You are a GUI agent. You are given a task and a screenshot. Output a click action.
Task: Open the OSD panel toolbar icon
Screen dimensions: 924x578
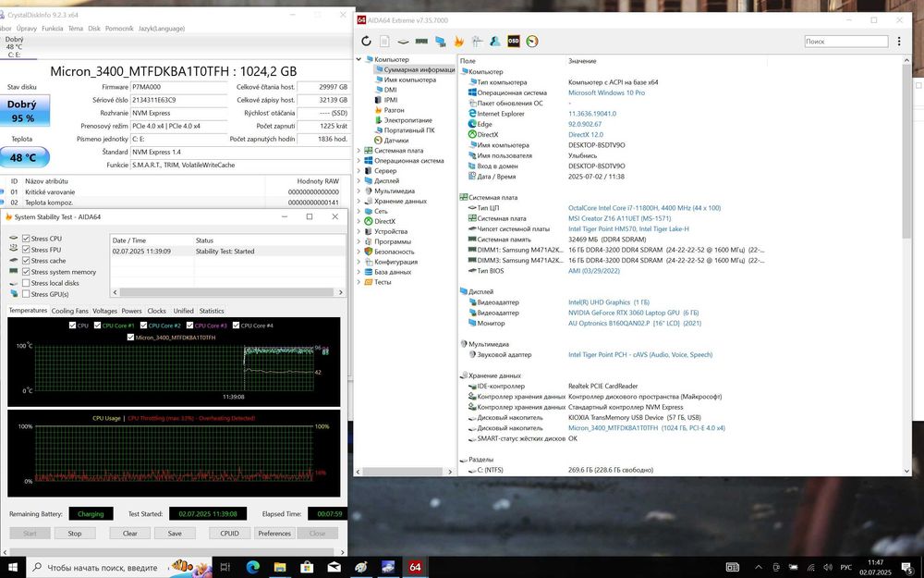point(513,42)
